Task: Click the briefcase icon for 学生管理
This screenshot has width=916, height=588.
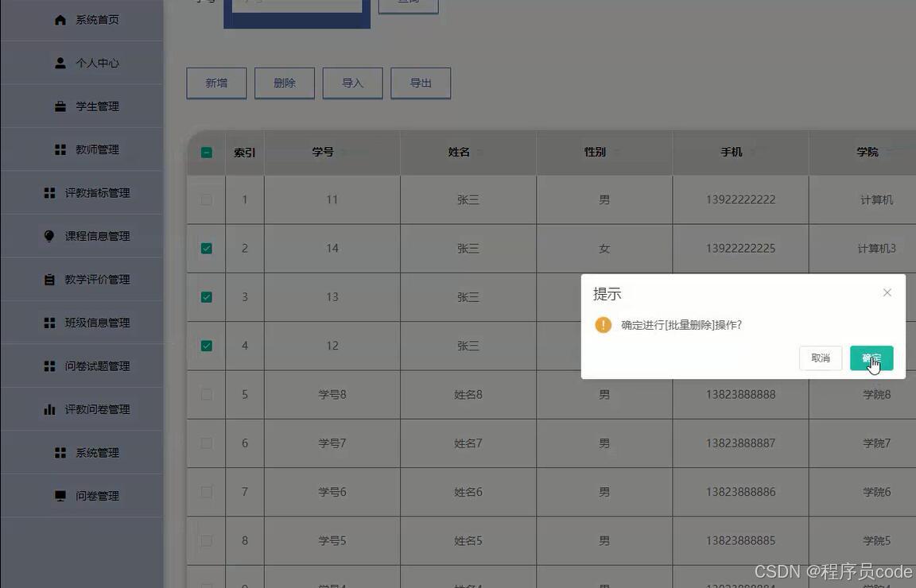Action: [x=60, y=106]
